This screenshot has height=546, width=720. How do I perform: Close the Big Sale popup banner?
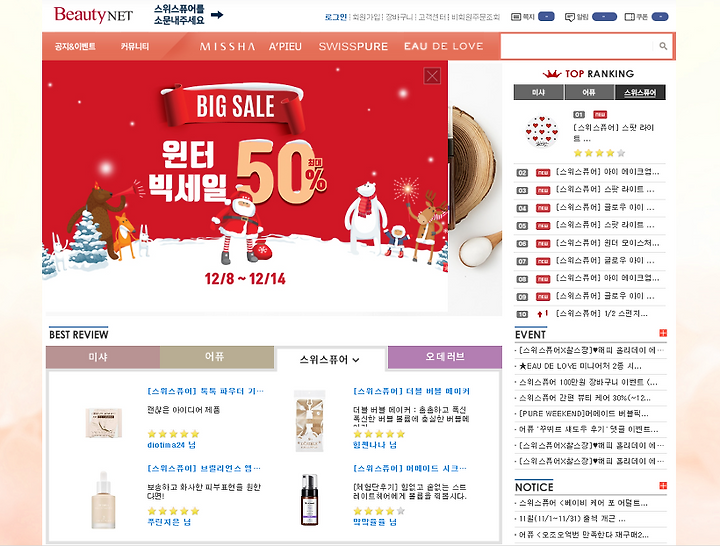[x=432, y=76]
